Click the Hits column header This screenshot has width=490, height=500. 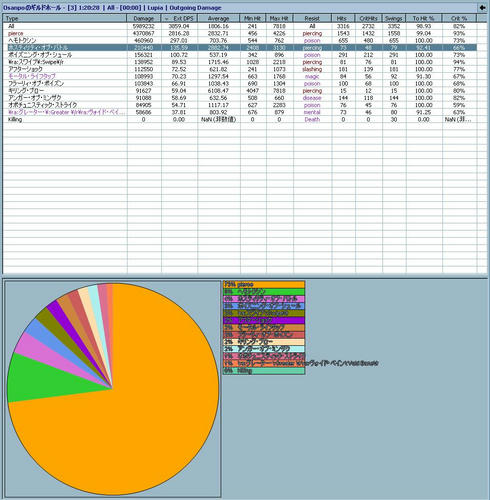[343, 18]
